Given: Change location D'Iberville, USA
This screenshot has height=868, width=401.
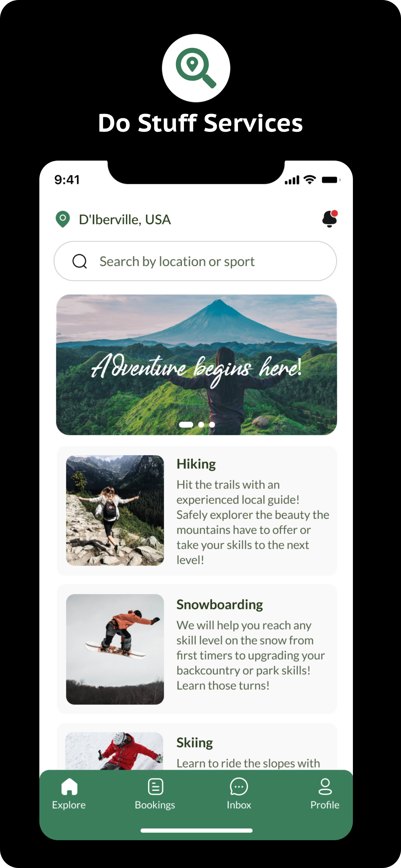Looking at the screenshot, I should click(x=125, y=219).
